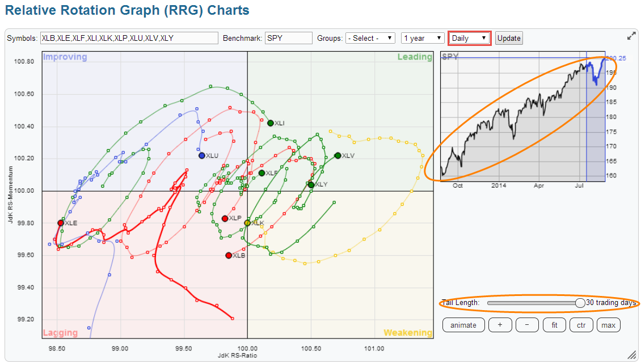Click the XLY green marker dot
The width and height of the screenshot is (641, 364).
(x=311, y=184)
